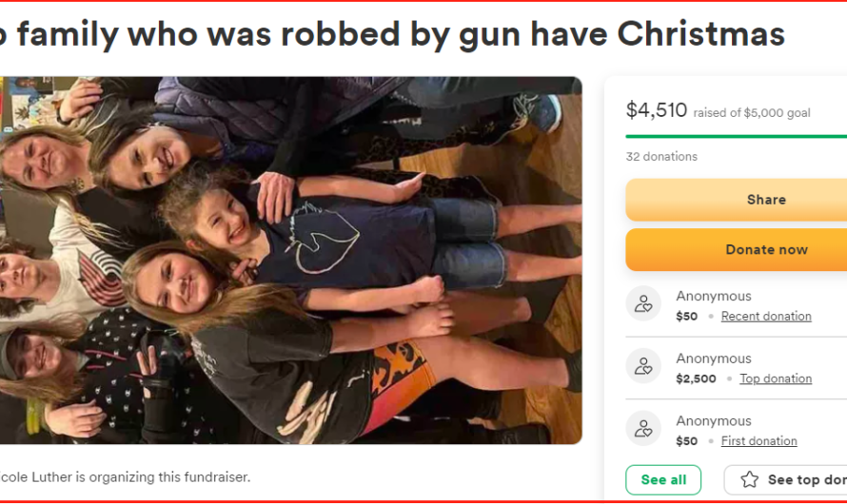This screenshot has width=847, height=504.
Task: Open the First donation link
Action: (758, 441)
